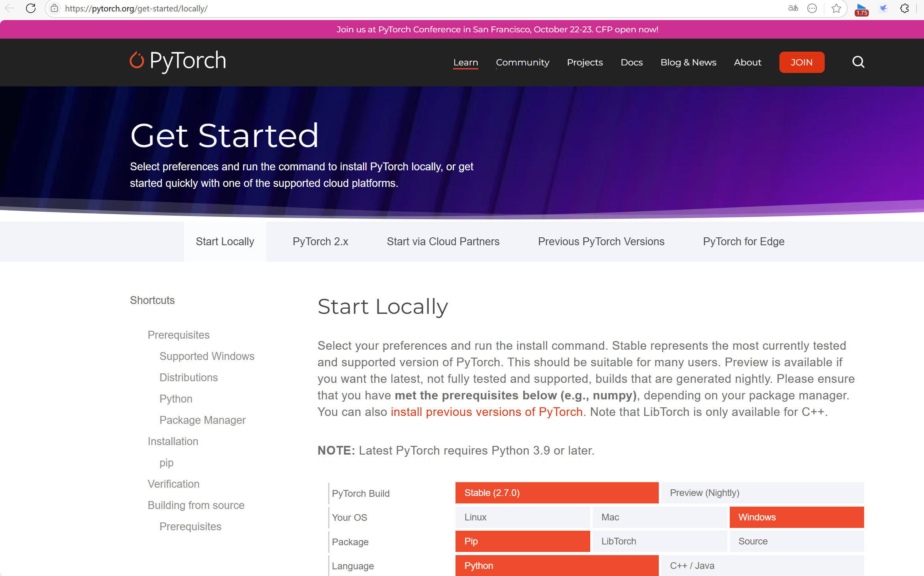Open the Learn navigation menu
The height and width of the screenshot is (576, 924).
pos(465,62)
